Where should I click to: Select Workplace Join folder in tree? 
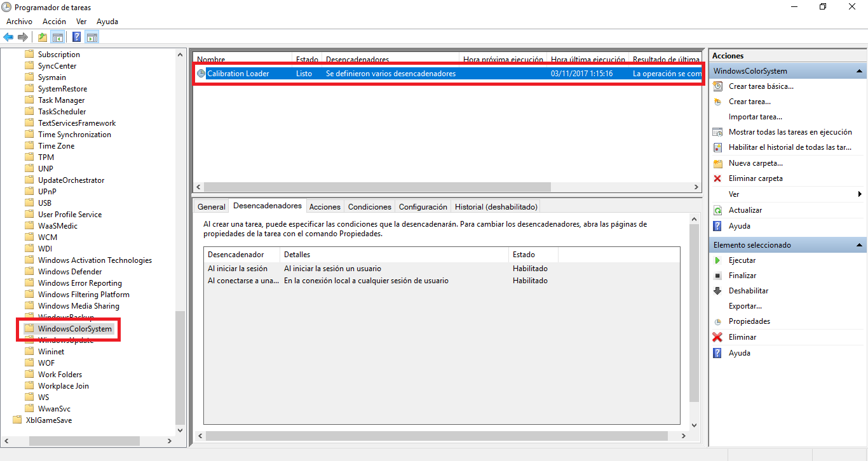64,386
